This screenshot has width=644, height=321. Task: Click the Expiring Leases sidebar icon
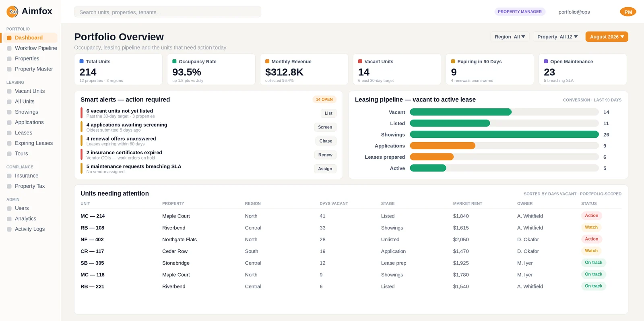(x=9, y=143)
